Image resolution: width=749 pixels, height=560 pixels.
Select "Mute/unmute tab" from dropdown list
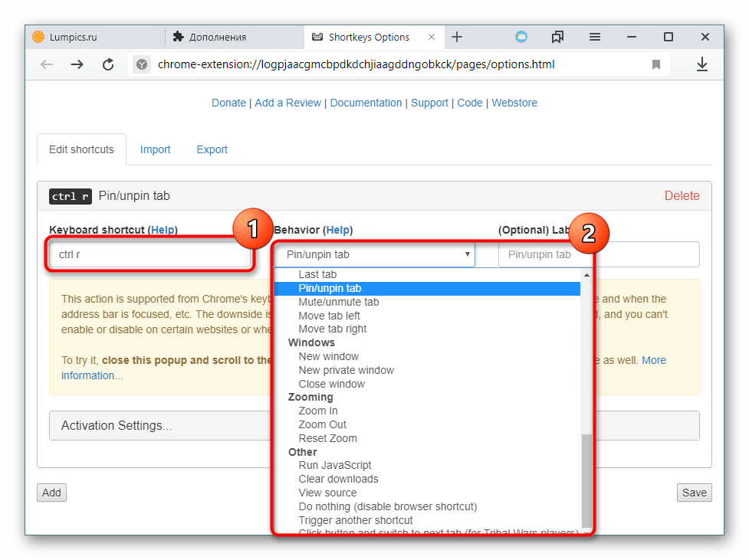click(x=338, y=302)
